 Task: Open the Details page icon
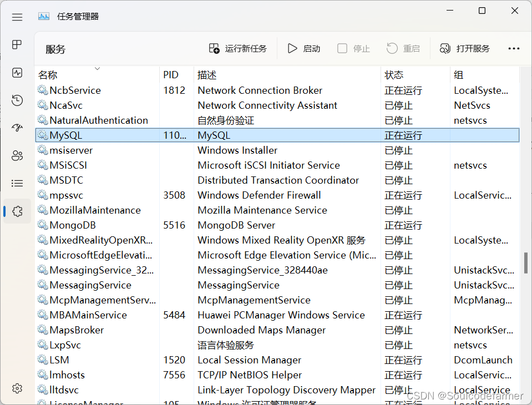coord(17,184)
